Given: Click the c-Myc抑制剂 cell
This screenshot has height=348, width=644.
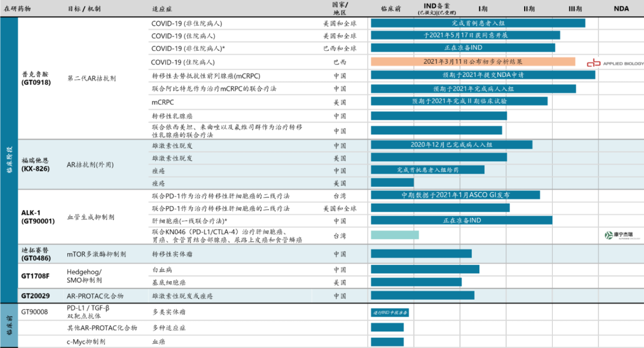Looking at the screenshot, I should 86,341.
